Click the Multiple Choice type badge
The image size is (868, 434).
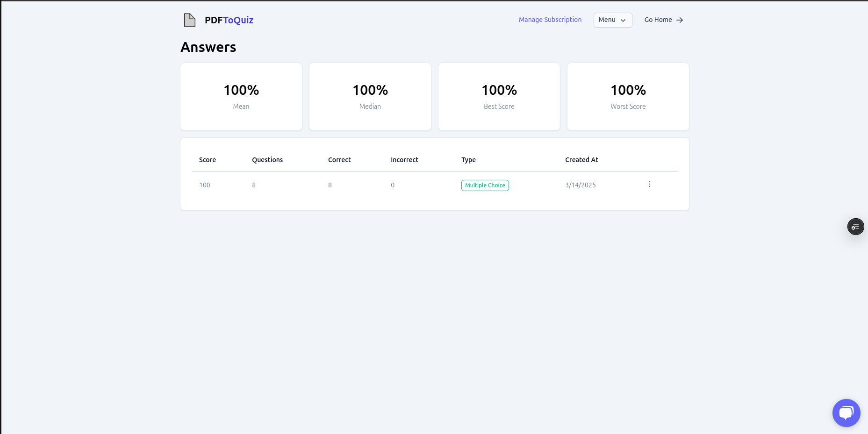coord(485,185)
